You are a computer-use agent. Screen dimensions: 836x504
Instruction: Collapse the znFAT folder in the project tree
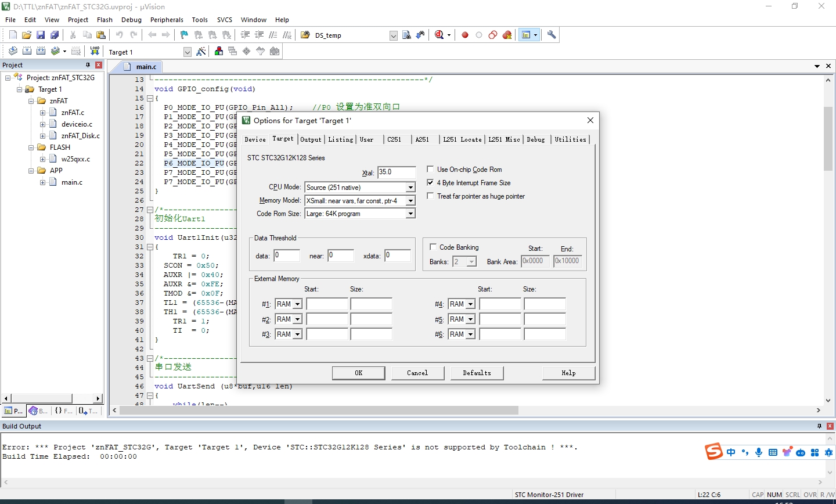coord(31,101)
